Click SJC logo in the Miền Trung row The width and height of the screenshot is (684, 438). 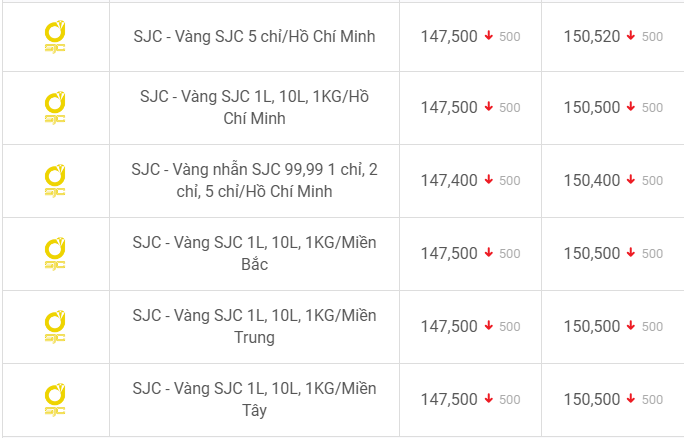55,326
